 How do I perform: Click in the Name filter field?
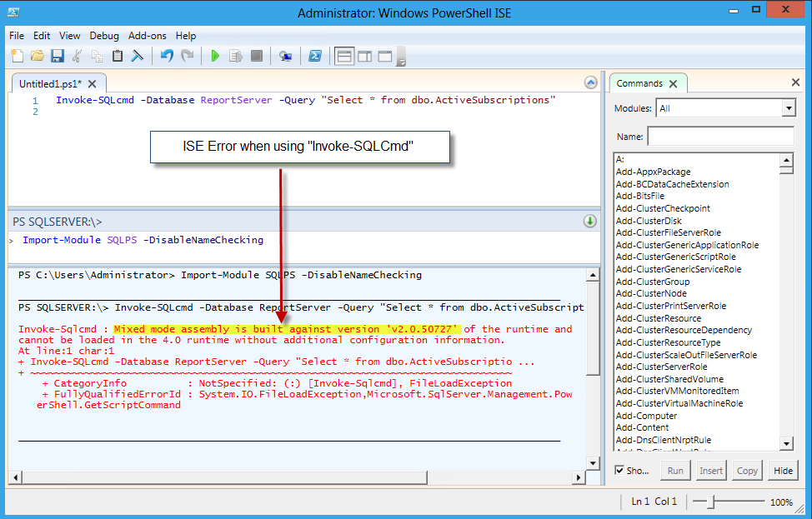click(x=720, y=136)
